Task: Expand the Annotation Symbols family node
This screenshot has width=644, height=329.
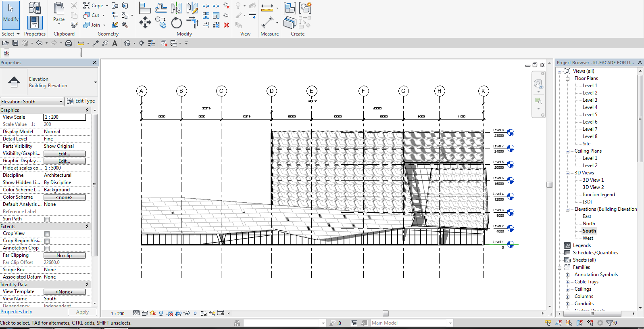Action: pyautogui.click(x=567, y=275)
